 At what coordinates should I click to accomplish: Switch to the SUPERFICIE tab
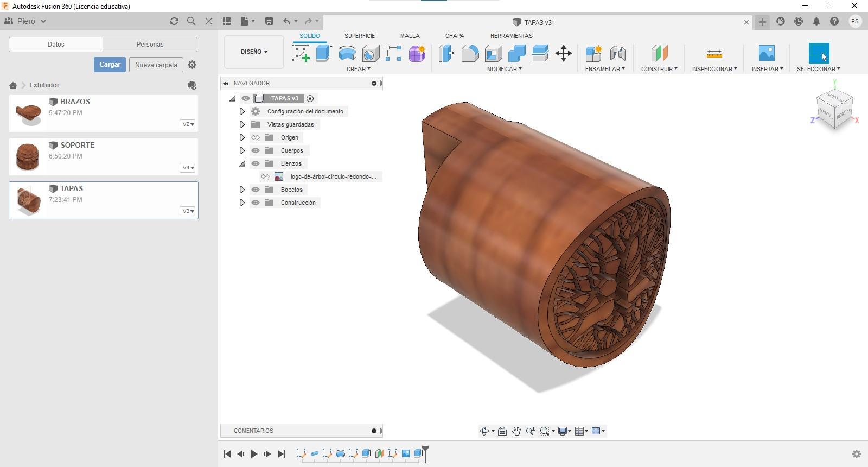click(x=360, y=36)
